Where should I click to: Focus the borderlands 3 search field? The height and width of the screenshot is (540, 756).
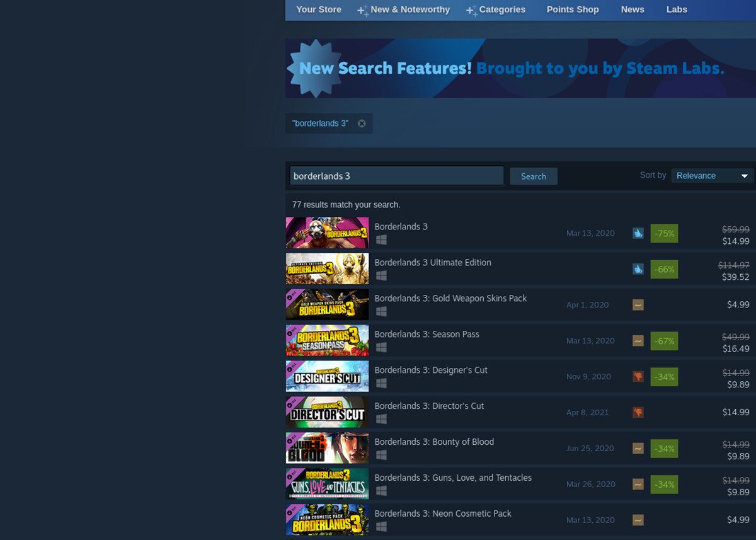pos(397,176)
